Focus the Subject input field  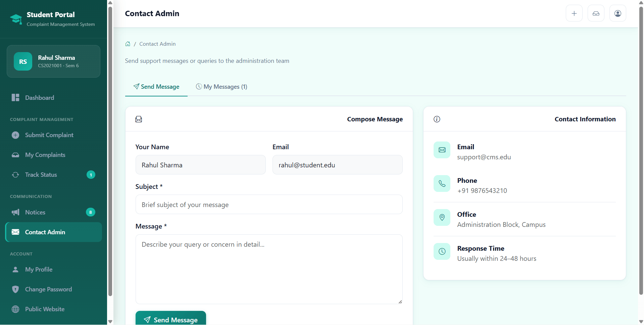[269, 205]
